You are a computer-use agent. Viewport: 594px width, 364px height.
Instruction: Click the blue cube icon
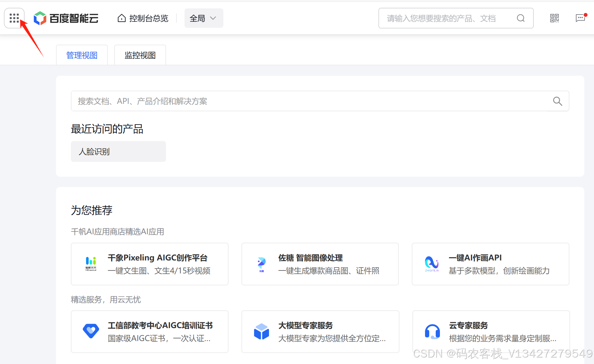(262, 331)
